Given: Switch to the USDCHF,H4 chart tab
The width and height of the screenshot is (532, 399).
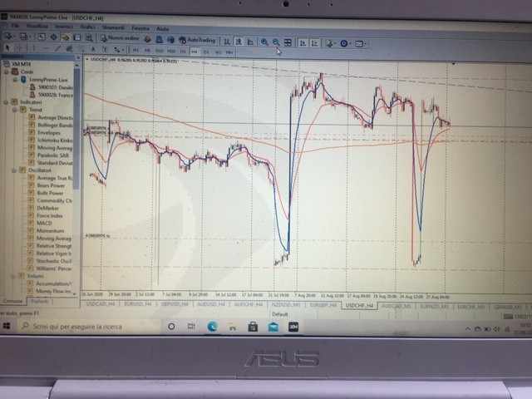Looking at the screenshot, I should coord(360,306).
